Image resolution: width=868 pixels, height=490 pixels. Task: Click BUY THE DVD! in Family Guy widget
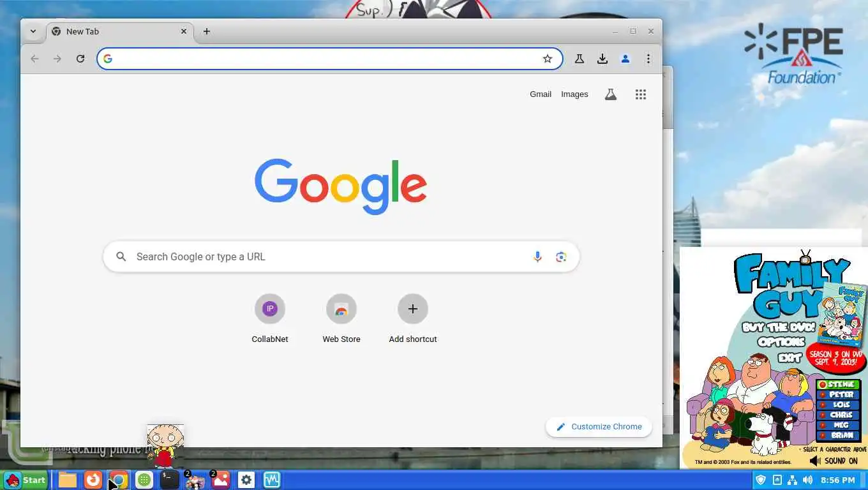(779, 327)
